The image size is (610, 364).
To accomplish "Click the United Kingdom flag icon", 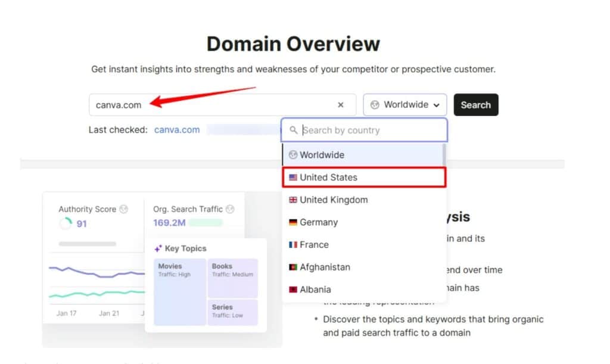I will (x=293, y=200).
